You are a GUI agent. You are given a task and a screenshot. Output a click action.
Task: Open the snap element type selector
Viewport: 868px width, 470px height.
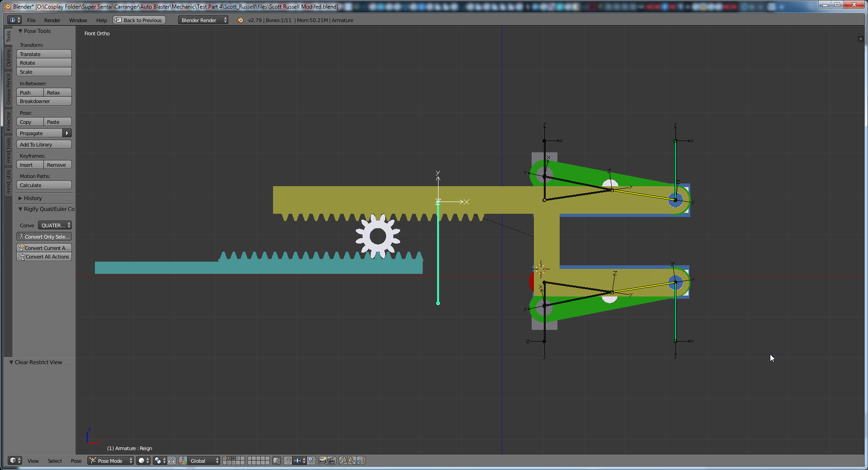tap(299, 461)
